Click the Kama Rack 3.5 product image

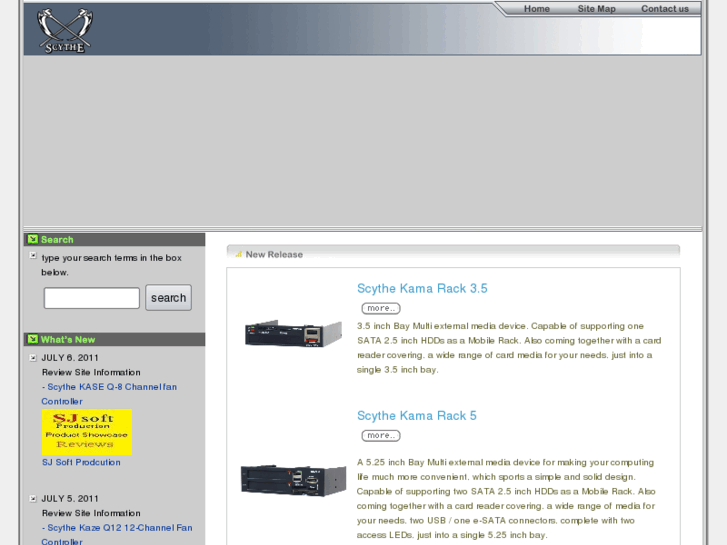[293, 333]
